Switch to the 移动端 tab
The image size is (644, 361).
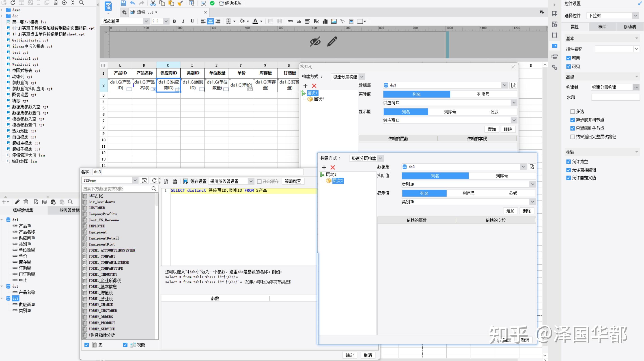click(629, 27)
